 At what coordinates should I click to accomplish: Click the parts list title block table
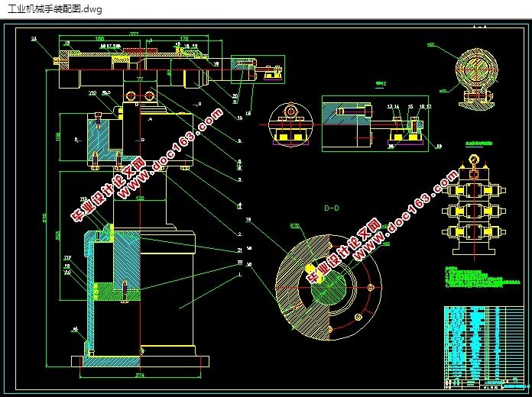point(484,347)
